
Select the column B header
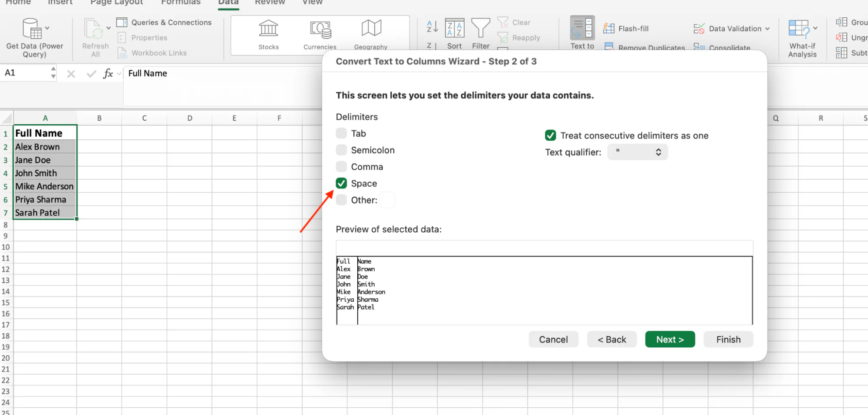pyautogui.click(x=99, y=118)
